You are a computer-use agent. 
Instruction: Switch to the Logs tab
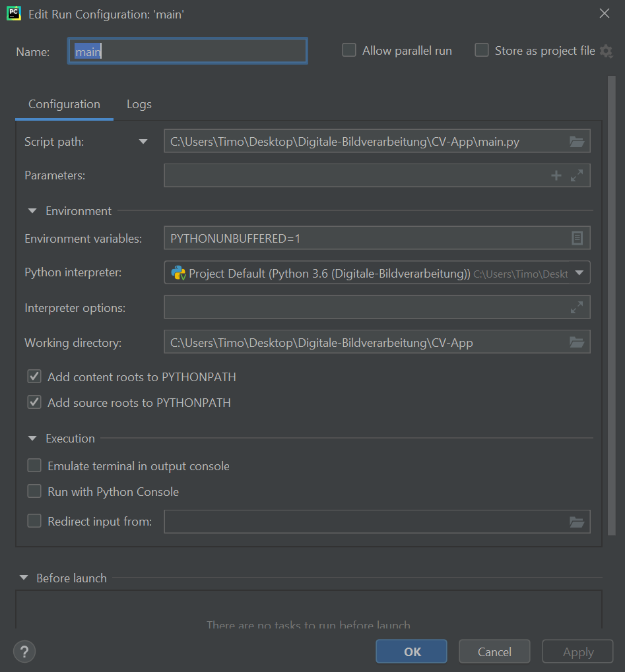tap(139, 104)
